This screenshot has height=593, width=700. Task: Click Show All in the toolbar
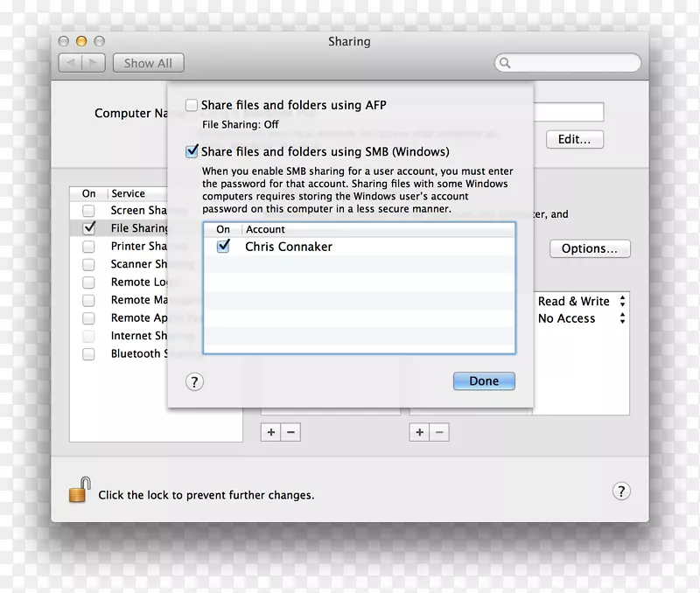click(148, 63)
